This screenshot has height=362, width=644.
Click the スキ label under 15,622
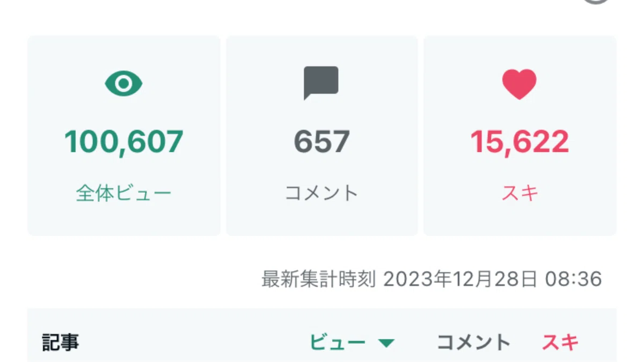[x=519, y=193]
